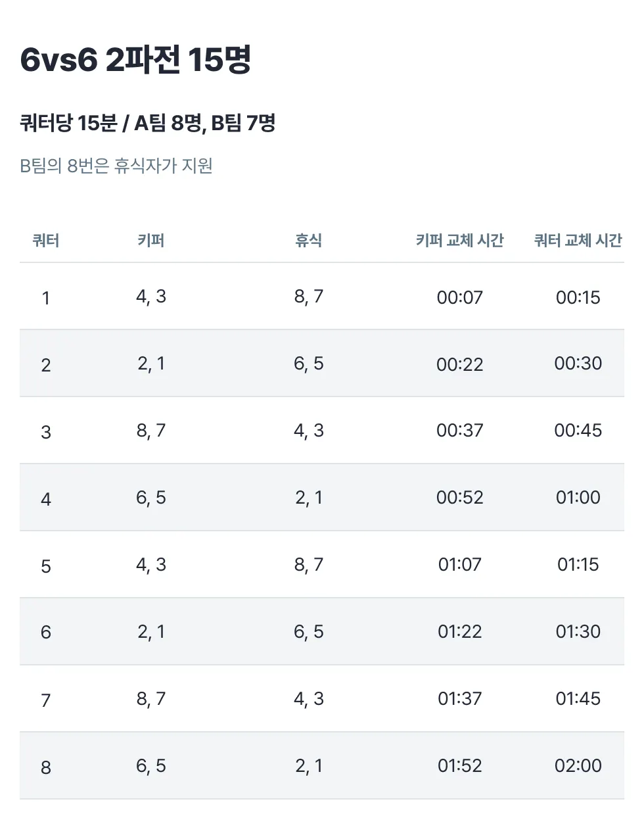Click the note 'B팀의 8번은 휴식자가 지원'
The width and height of the screenshot is (644, 839).
(116, 166)
